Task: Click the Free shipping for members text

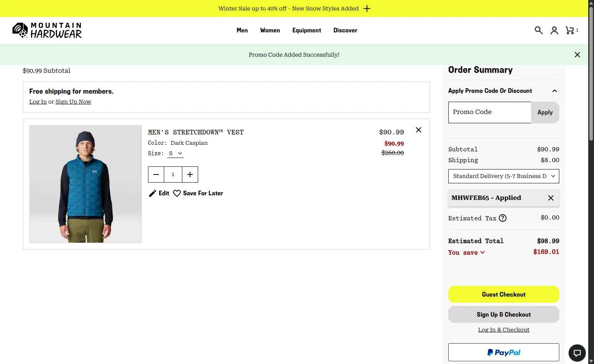Action: coord(71,91)
